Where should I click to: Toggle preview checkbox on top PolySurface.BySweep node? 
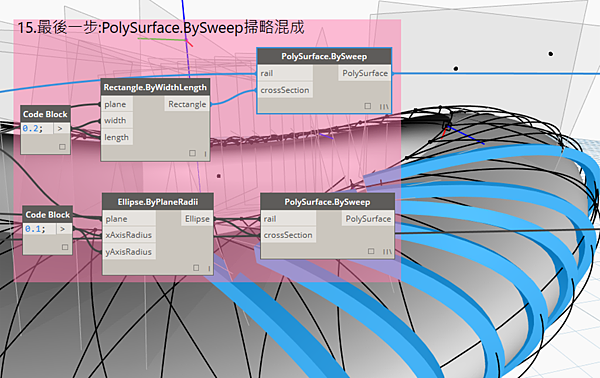click(368, 106)
